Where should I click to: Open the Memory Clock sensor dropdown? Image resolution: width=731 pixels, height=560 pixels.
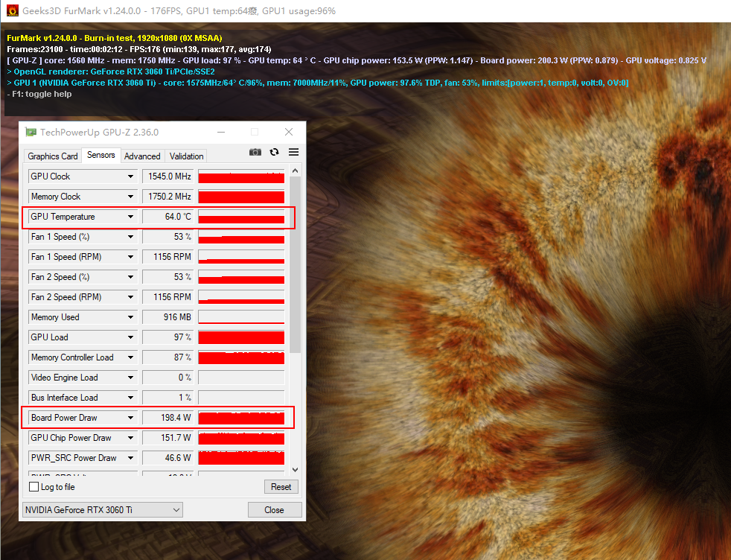130,197
